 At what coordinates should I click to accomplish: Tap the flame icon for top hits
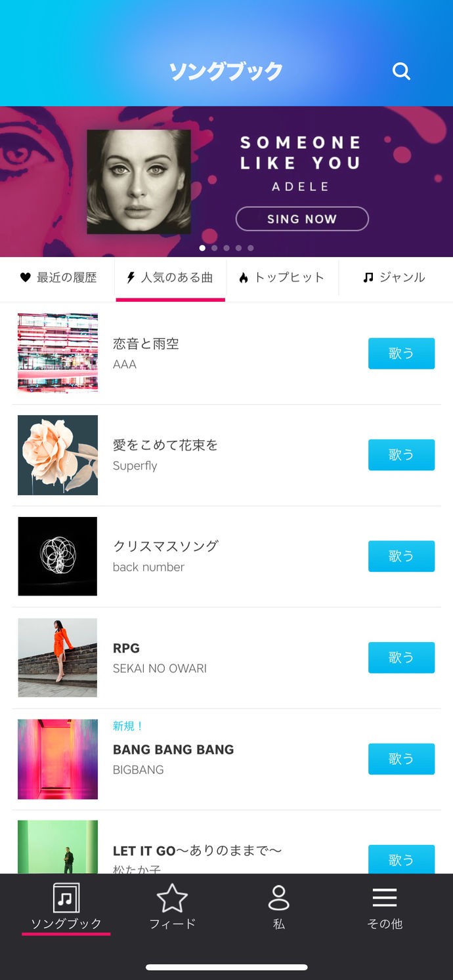click(244, 277)
